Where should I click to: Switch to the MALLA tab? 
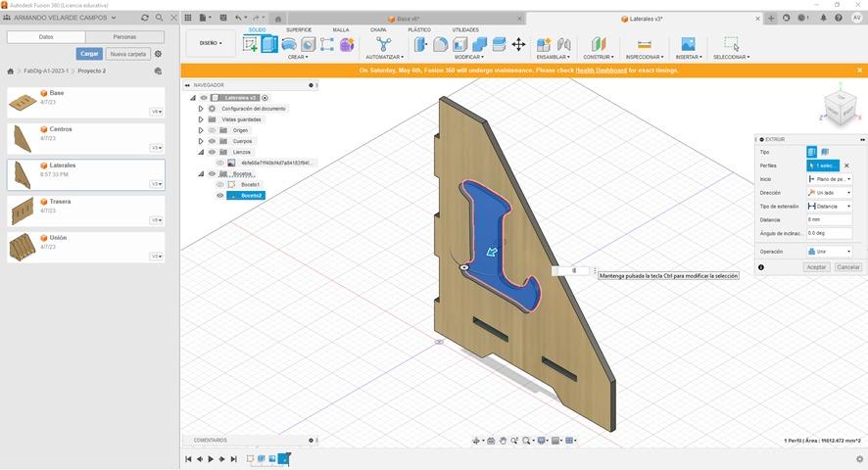pyautogui.click(x=341, y=30)
